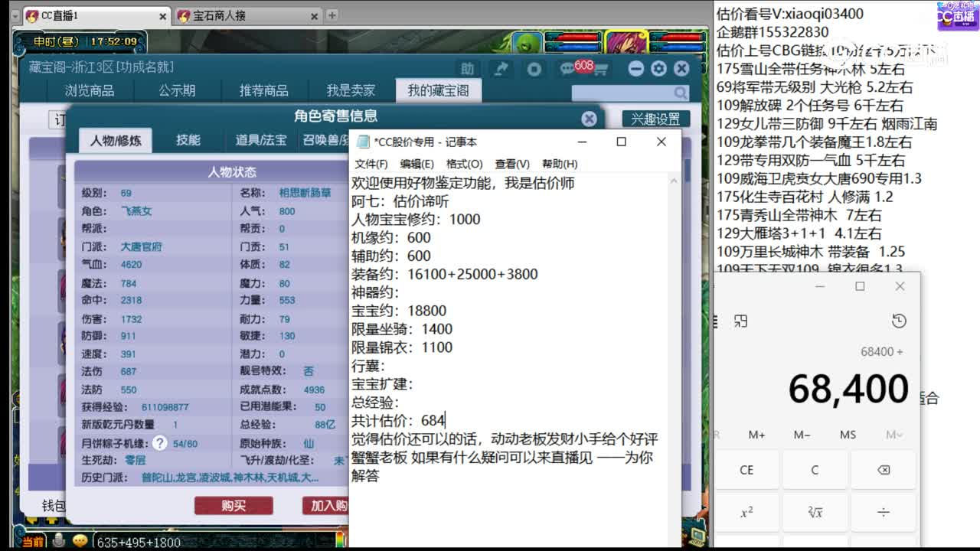Select the flag/share arrow icon beside 助
The height and width of the screenshot is (551, 980).
tap(501, 68)
